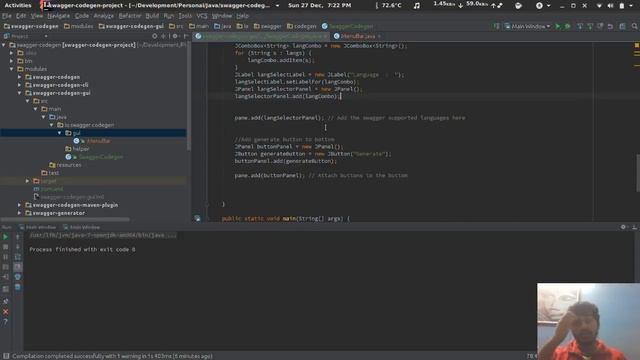Screen dimensions: 640x360
Task: Open help question mark icon in Run panel
Action: click(5, 322)
